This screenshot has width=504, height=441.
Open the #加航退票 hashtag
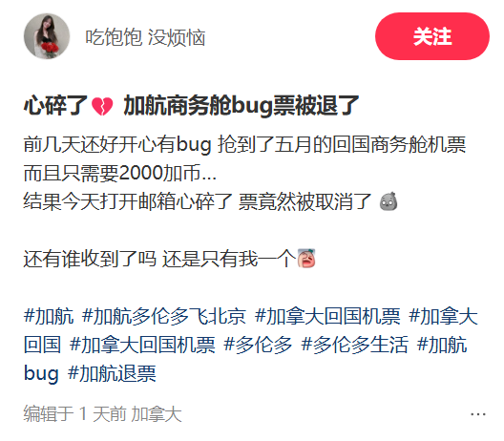coord(112,373)
